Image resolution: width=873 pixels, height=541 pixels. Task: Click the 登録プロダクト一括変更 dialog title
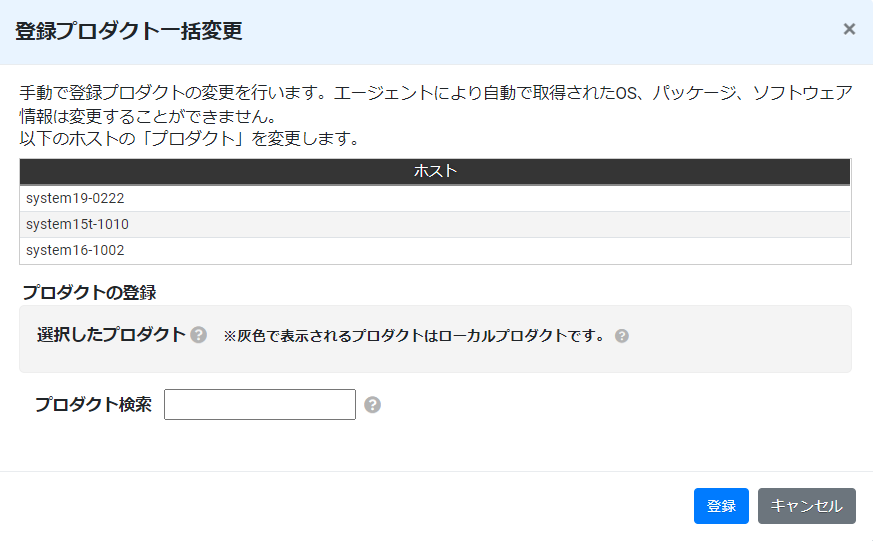(x=129, y=31)
